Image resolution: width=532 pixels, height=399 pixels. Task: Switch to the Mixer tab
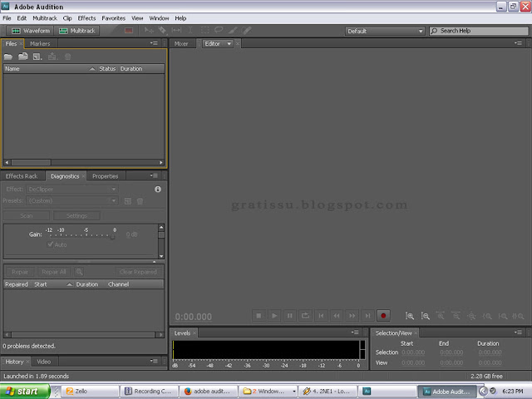click(x=181, y=44)
